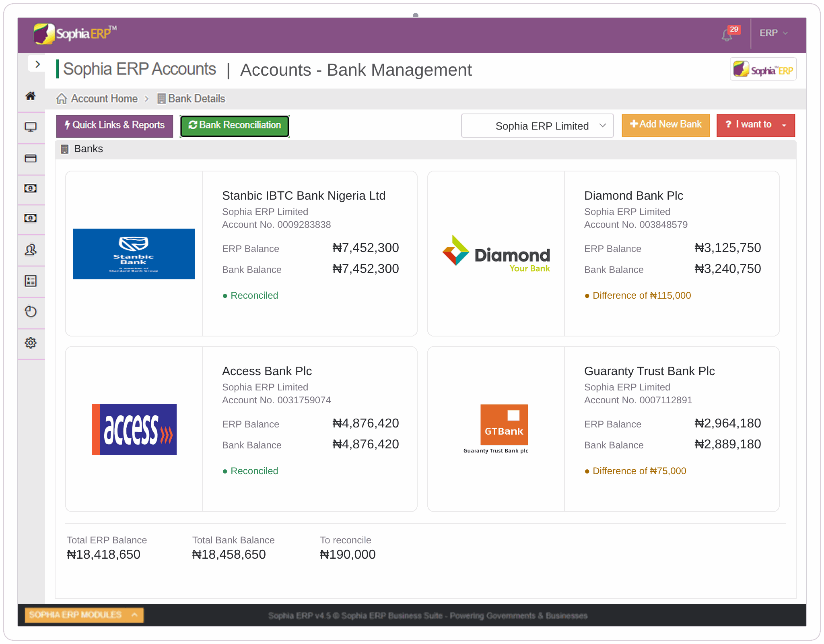
Task: Click the Banks panel header icon
Action: tap(64, 149)
